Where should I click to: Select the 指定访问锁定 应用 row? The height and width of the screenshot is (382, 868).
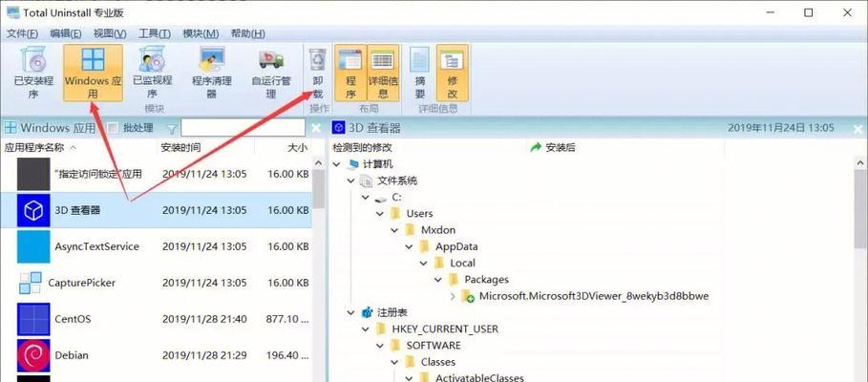[156, 174]
